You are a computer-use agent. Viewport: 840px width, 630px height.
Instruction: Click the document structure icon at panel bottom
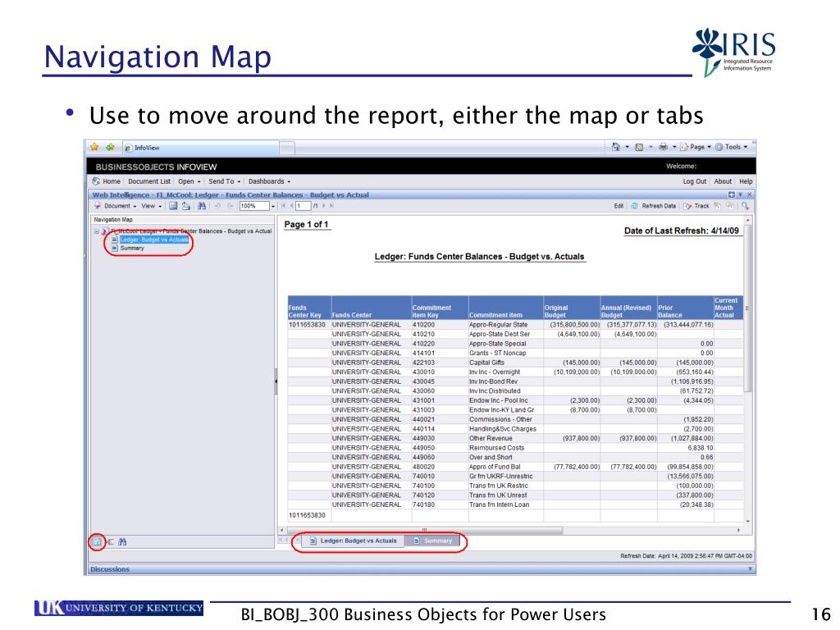point(111,541)
